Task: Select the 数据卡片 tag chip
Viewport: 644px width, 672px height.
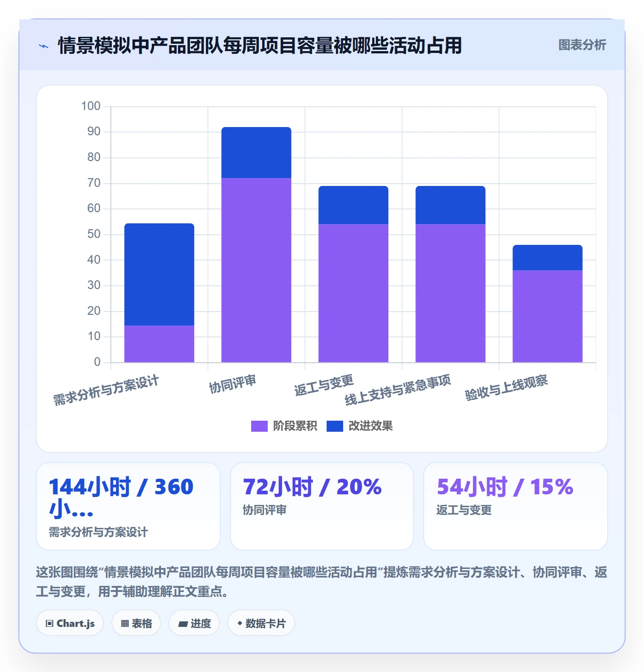Action: [261, 623]
